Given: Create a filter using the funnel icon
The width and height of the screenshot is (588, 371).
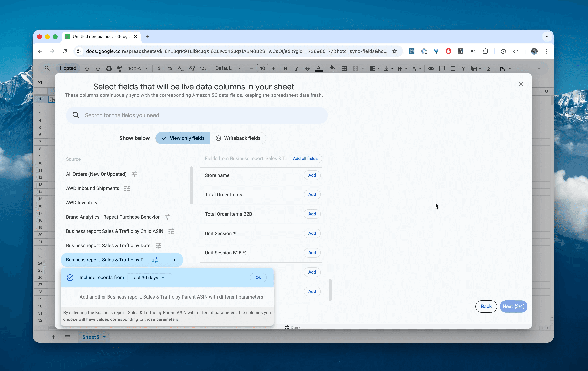Looking at the screenshot, I should [463, 69].
